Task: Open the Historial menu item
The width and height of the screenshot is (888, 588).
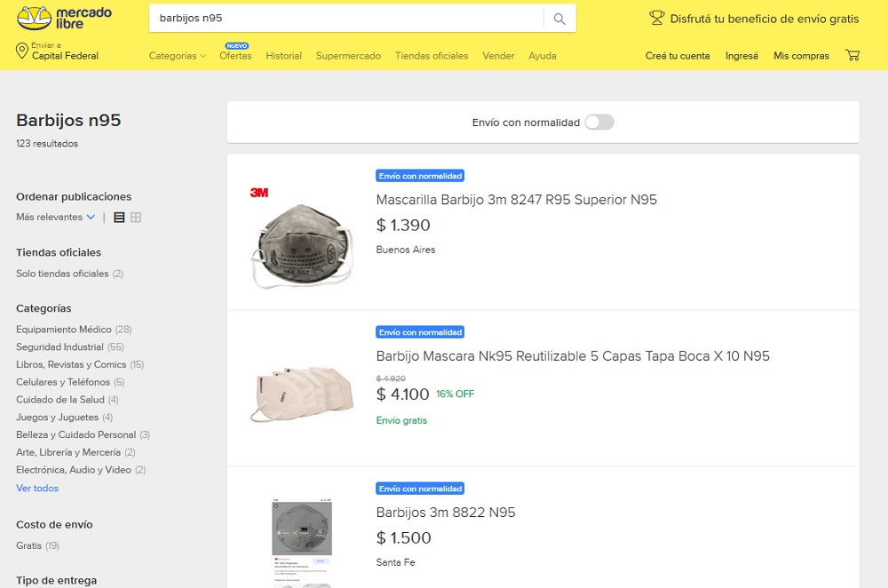Action: [x=283, y=55]
